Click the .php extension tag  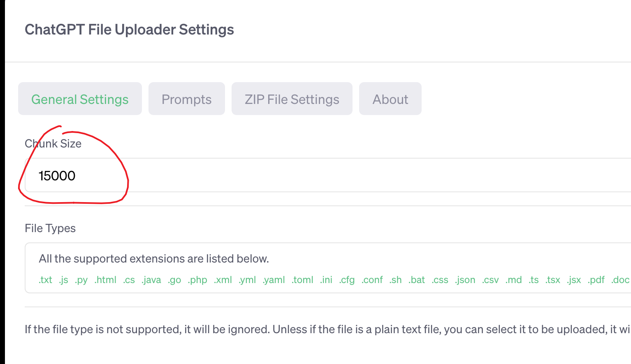click(197, 280)
